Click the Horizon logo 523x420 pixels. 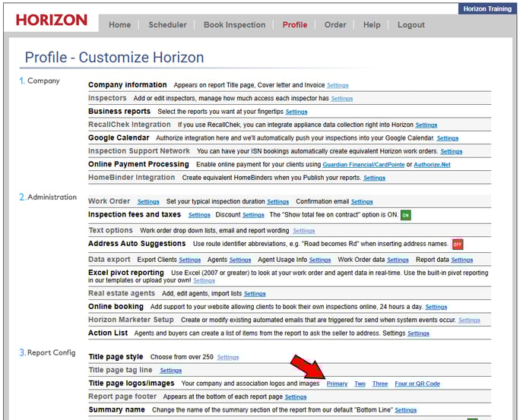tap(52, 21)
